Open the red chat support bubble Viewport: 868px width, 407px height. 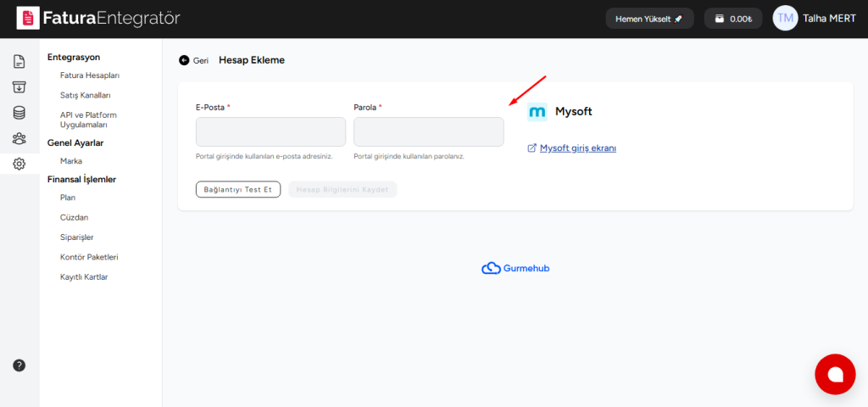(834, 374)
